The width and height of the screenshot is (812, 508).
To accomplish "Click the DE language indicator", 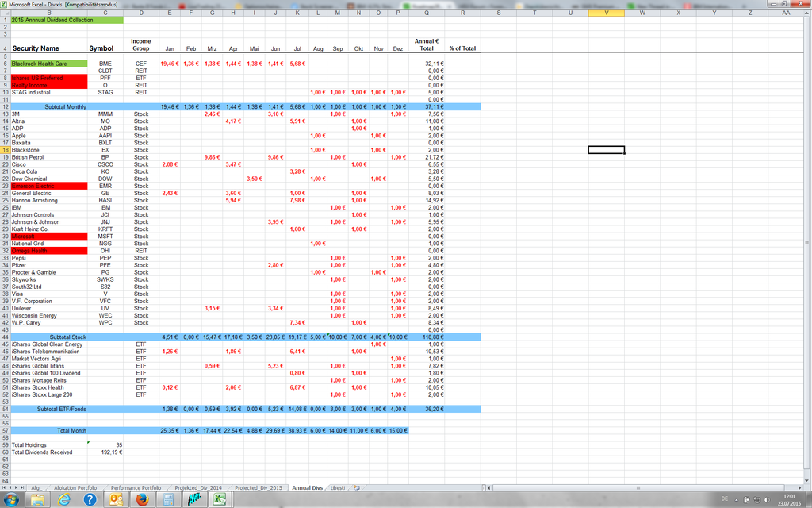I will pyautogui.click(x=725, y=499).
